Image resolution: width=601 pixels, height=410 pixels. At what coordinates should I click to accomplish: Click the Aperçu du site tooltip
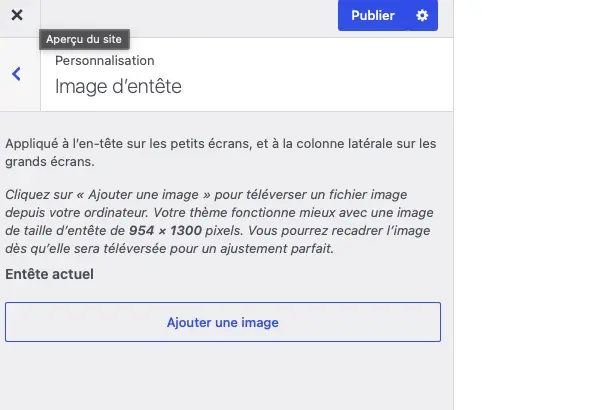84,39
